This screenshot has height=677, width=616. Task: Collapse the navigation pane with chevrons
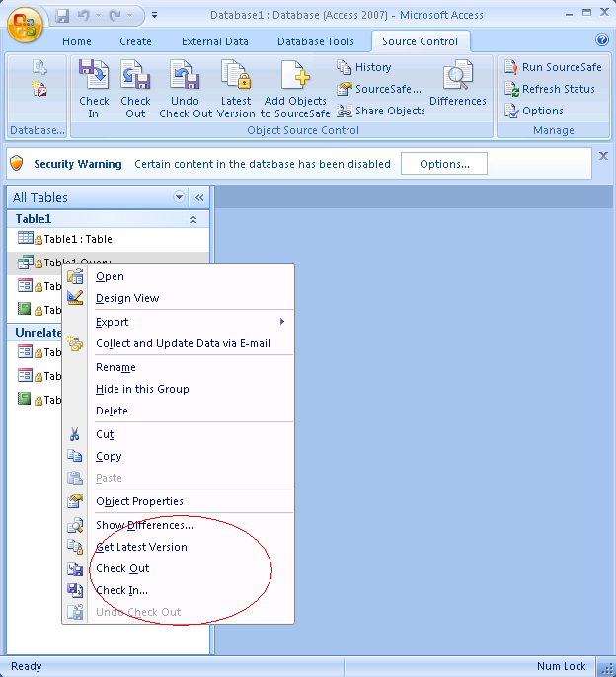(x=198, y=197)
